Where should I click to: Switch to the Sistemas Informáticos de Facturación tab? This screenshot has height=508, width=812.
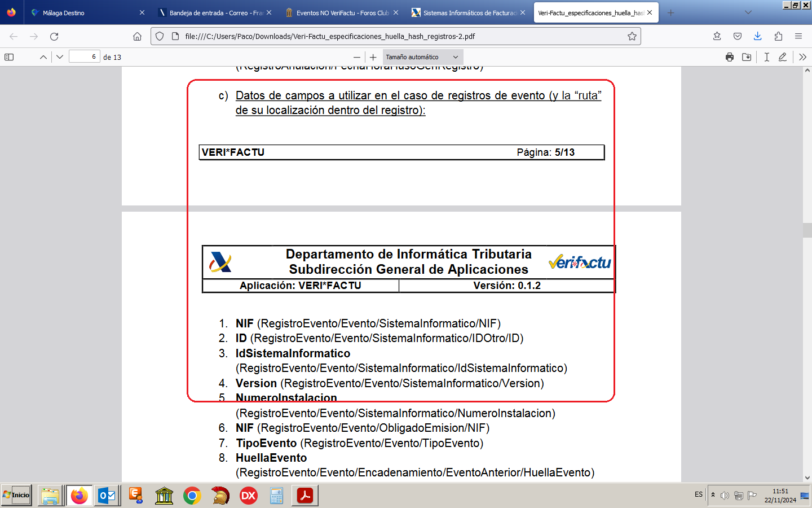pos(469,12)
